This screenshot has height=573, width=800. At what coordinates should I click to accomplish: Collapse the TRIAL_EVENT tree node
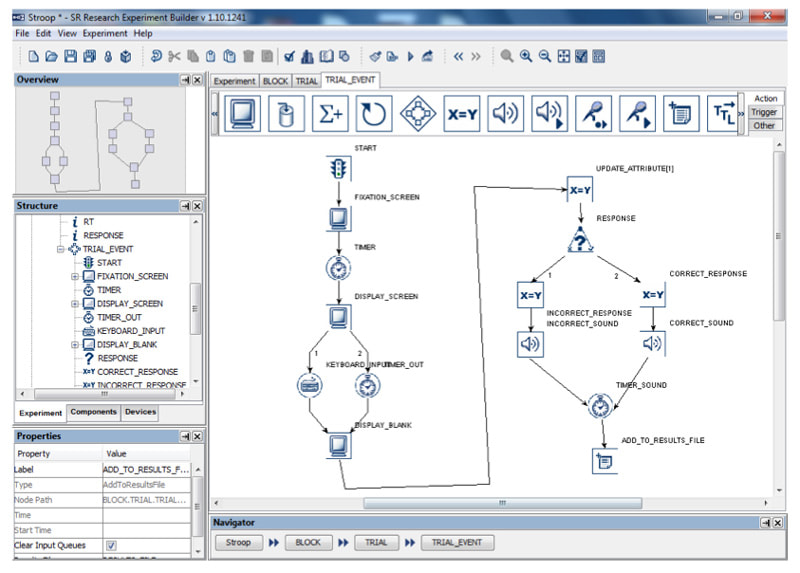pyautogui.click(x=60, y=249)
